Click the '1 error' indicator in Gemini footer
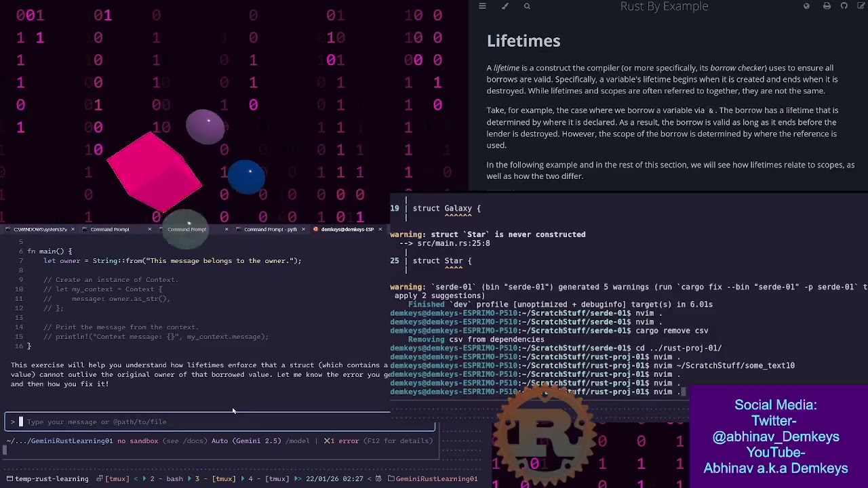This screenshot has width=868, height=488. (341, 441)
